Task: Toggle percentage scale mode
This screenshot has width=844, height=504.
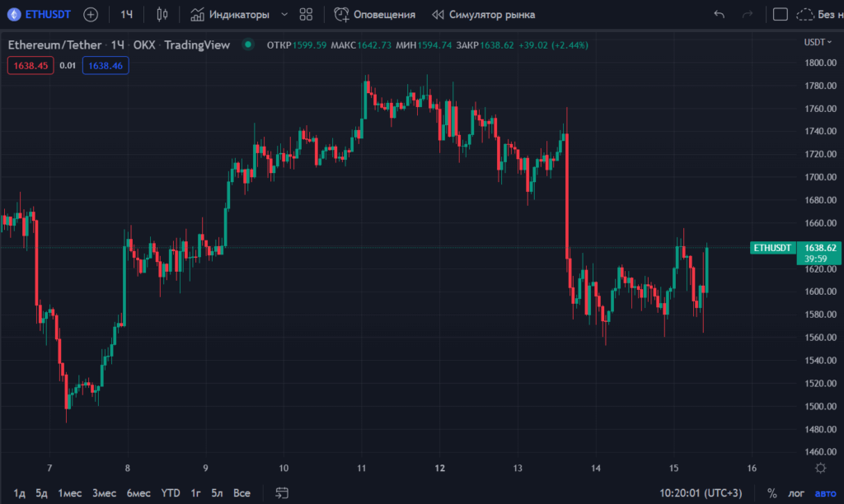Action: pyautogui.click(x=771, y=493)
